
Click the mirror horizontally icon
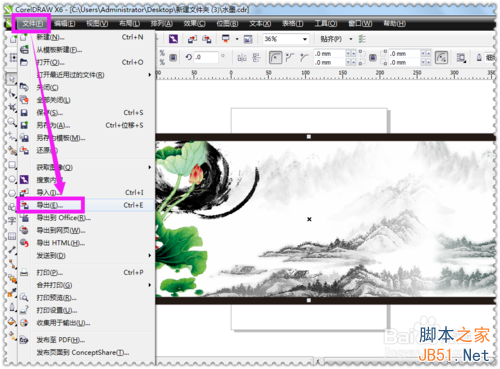242,58
